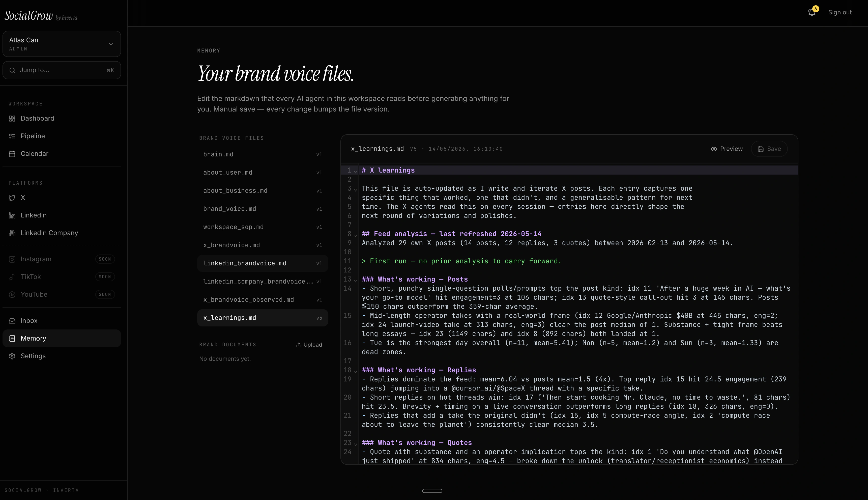The height and width of the screenshot is (500, 868).
Task: Open brand_voice.md file
Action: point(263,209)
